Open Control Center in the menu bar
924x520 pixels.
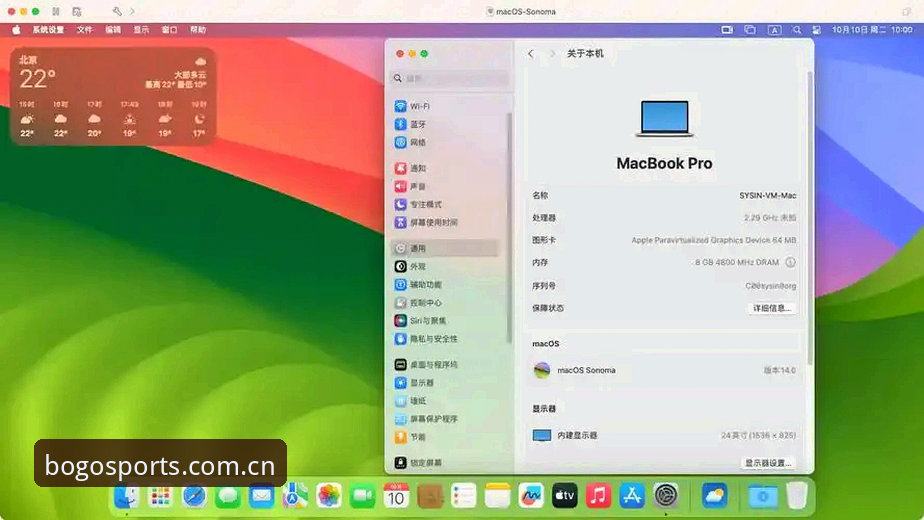[x=817, y=29]
